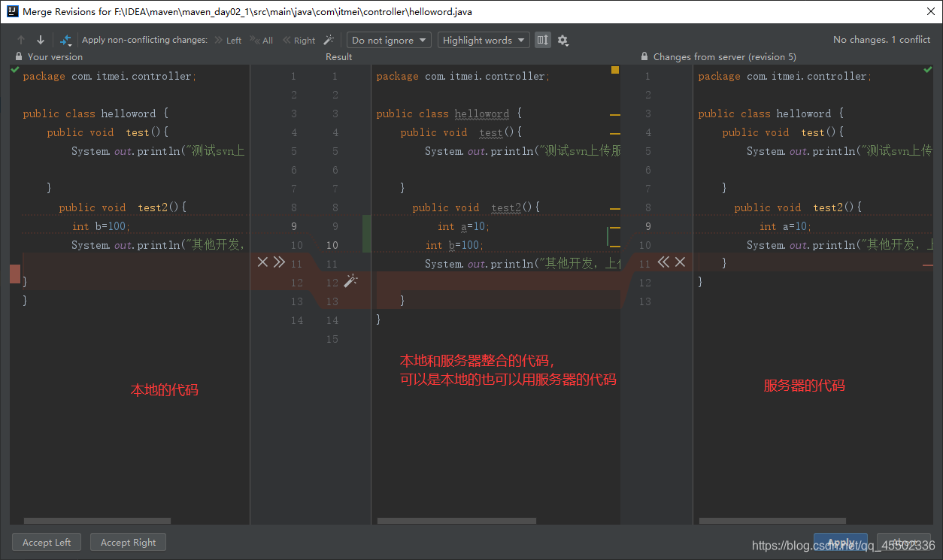Image resolution: width=943 pixels, height=560 pixels.
Task: Click the Apply button
Action: tap(841, 543)
